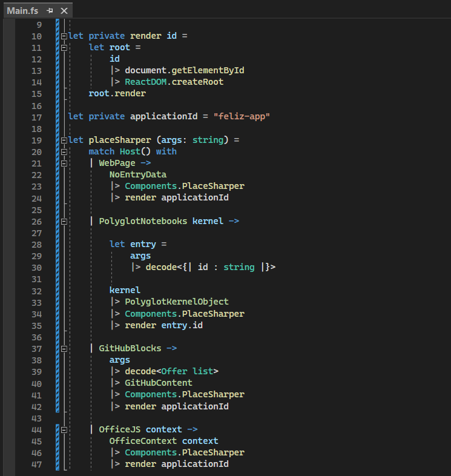
Task: Click 'render applicationId' on line 42
Action: click(177, 406)
